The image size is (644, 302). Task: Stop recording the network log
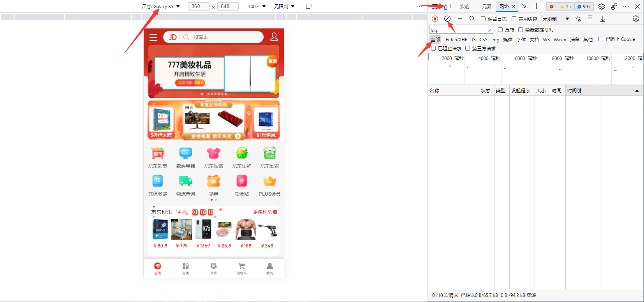(435, 19)
